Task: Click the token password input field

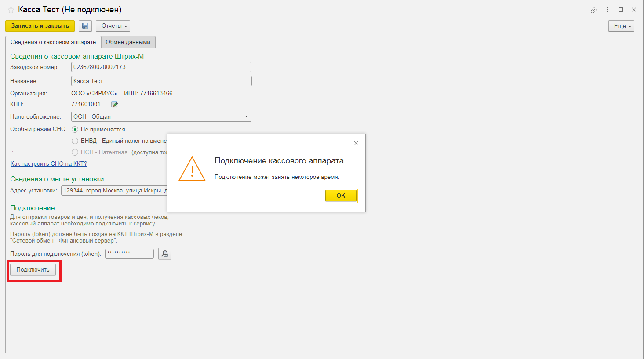Action: [x=129, y=254]
